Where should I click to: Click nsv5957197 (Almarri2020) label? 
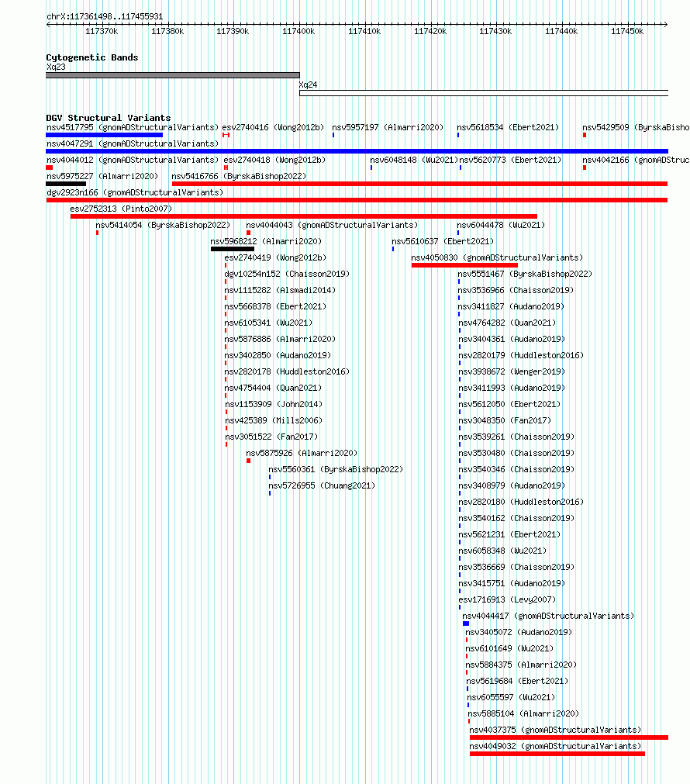(x=388, y=127)
